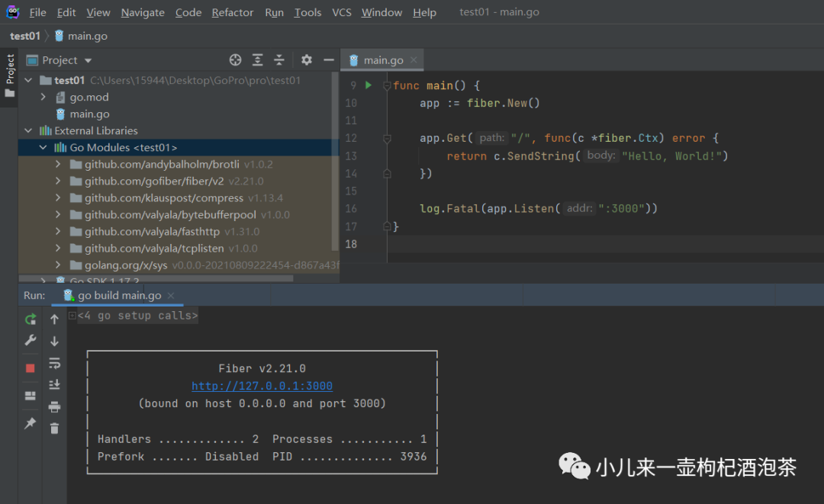Toggle pin tab in Run panel
Image resolution: width=824 pixels, height=504 pixels.
point(31,422)
